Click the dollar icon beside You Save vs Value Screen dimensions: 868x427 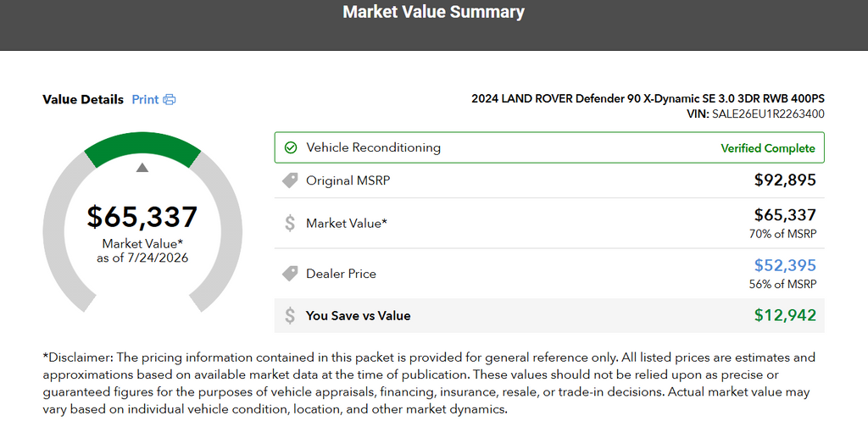click(290, 316)
